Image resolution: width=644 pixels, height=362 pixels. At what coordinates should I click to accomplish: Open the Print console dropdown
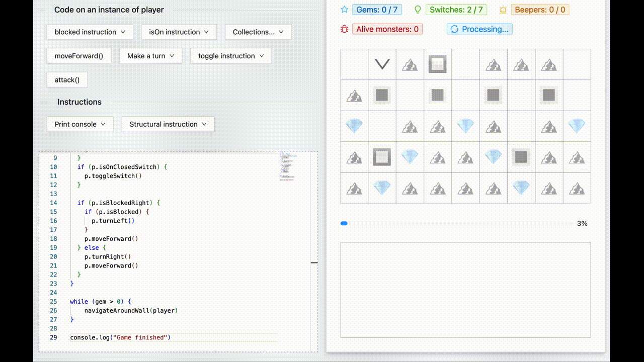[x=80, y=124]
